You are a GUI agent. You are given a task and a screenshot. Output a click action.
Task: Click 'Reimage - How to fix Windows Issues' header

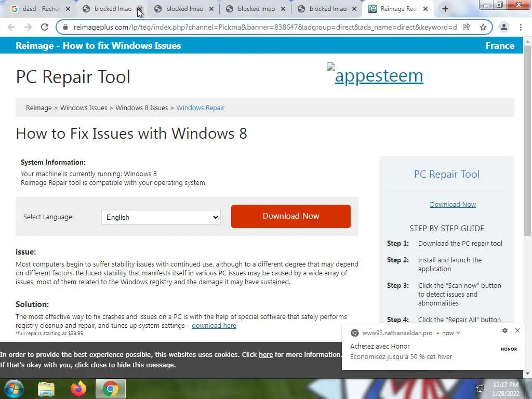tap(98, 46)
